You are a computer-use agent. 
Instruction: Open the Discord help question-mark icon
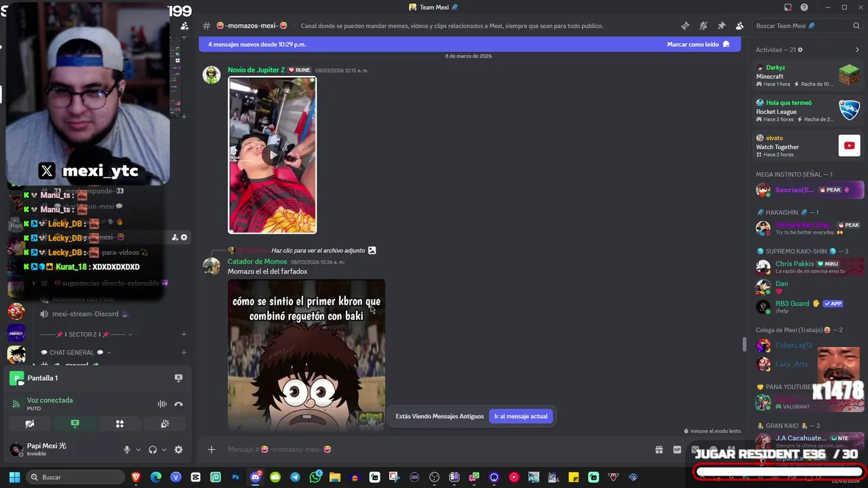tap(804, 7)
